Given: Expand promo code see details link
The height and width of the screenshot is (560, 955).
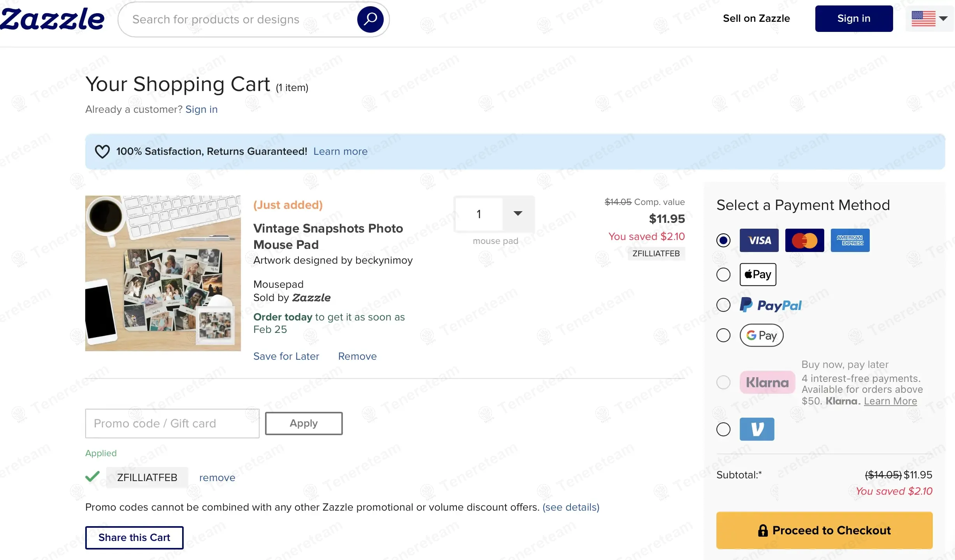Looking at the screenshot, I should (x=571, y=507).
